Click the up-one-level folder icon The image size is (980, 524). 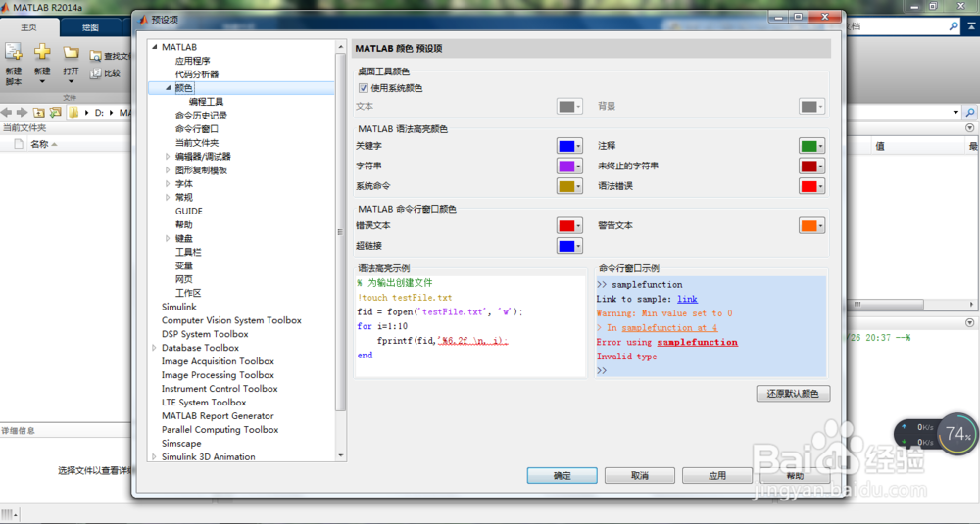[39, 113]
